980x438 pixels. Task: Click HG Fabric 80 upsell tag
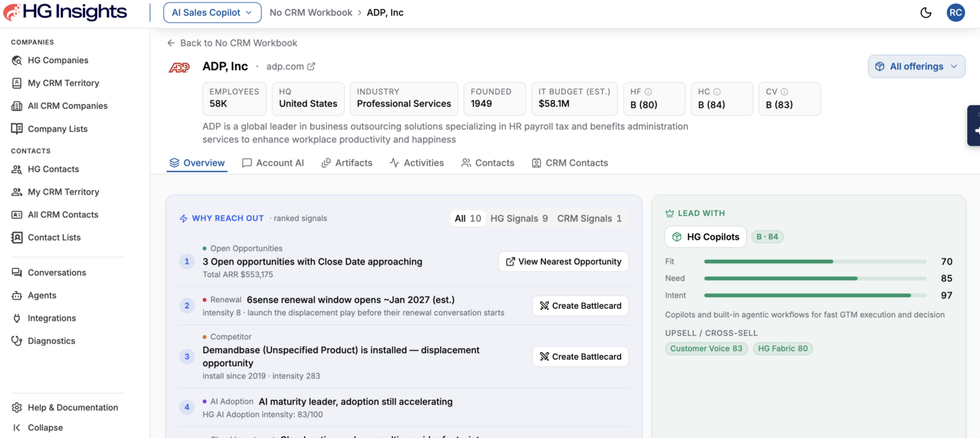point(783,349)
